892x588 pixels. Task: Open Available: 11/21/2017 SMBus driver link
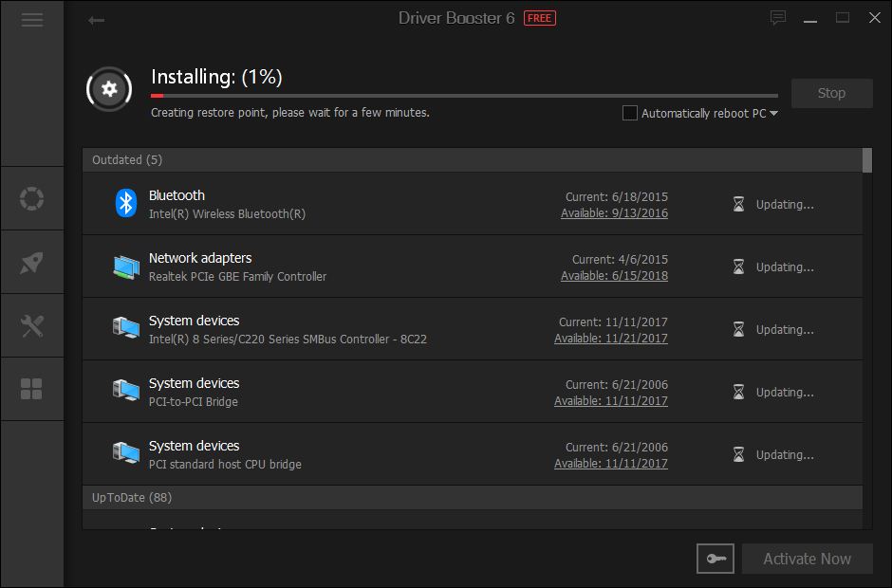click(x=611, y=339)
